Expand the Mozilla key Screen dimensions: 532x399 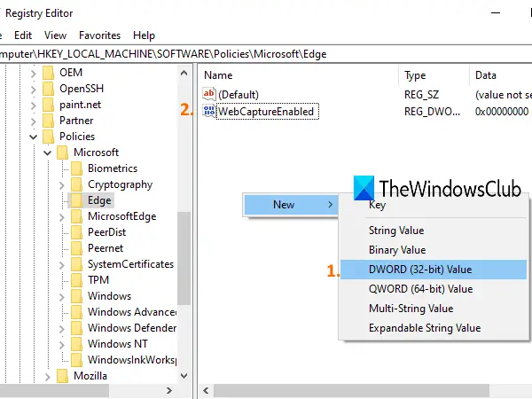click(x=48, y=377)
